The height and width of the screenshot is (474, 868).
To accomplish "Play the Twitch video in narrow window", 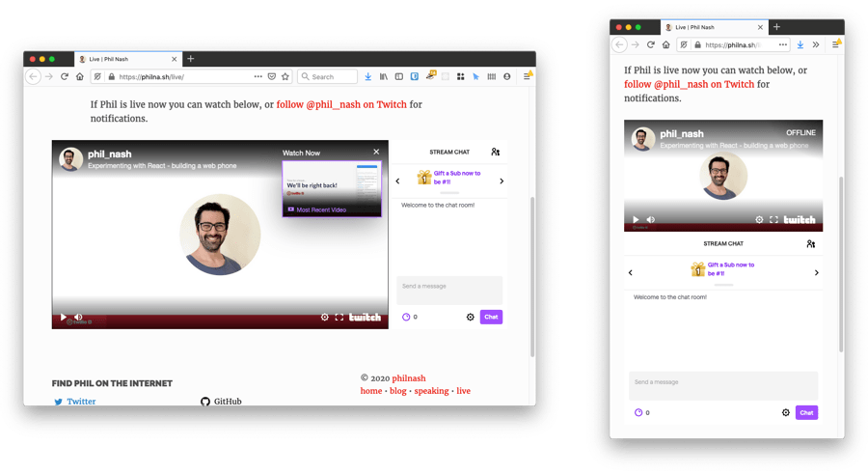I will click(x=636, y=219).
